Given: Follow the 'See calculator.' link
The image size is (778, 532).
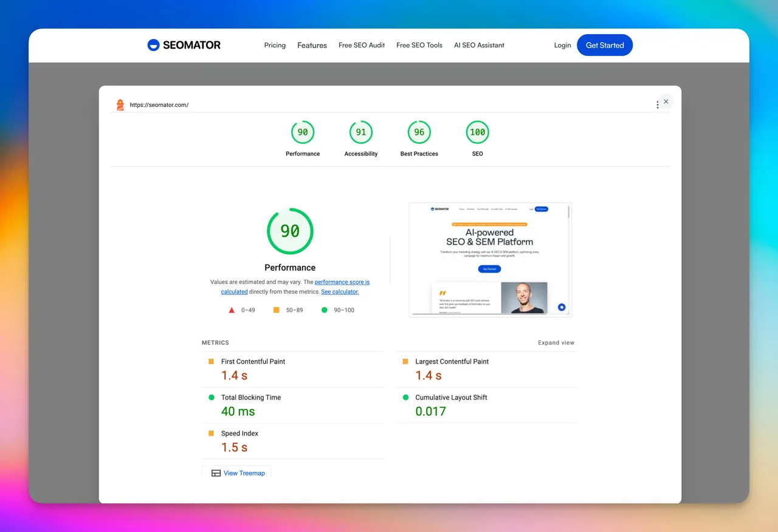Looking at the screenshot, I should coord(340,292).
